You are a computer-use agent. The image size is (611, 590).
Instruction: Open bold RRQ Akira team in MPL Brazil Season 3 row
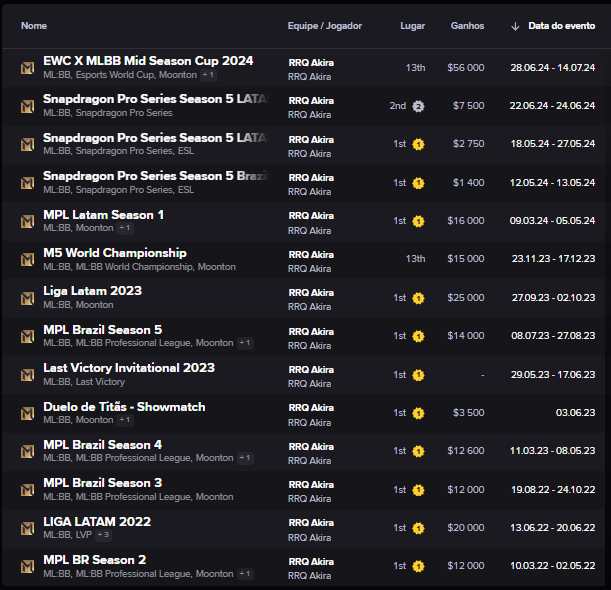311,485
